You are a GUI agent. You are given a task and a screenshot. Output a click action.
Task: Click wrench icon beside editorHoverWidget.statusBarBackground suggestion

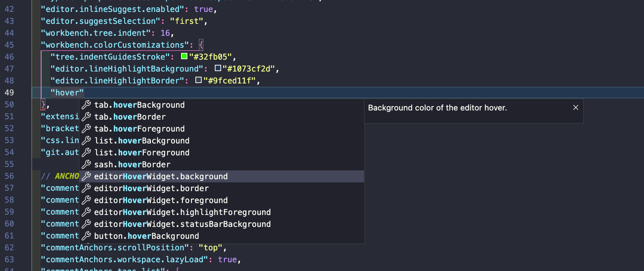[86, 224]
